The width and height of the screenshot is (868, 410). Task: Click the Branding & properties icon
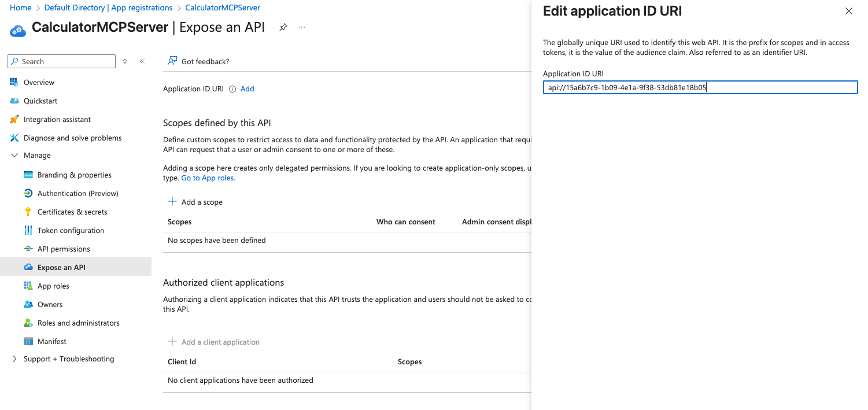click(x=28, y=175)
